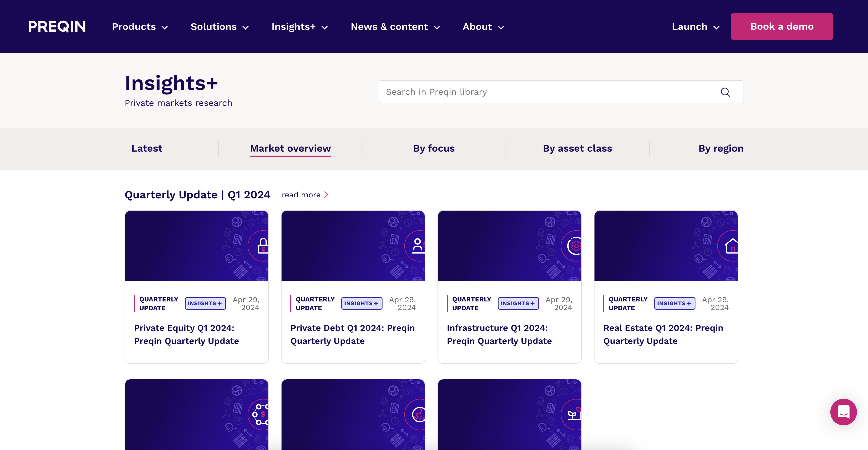This screenshot has height=450, width=868.
Task: Expand the About menu
Action: click(x=483, y=27)
